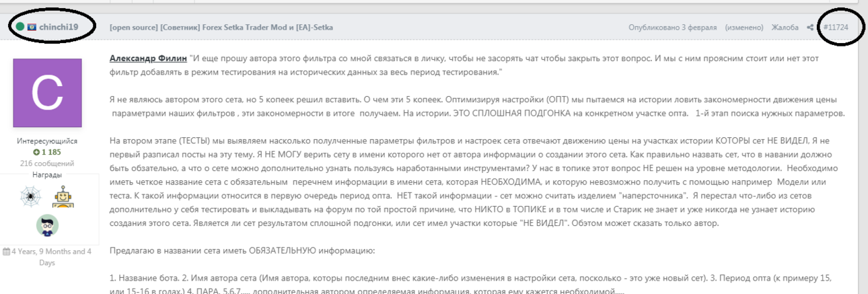868x294 pixels.
Task: Open the Forex Setka Trader Mod topic title
Action: [x=221, y=28]
